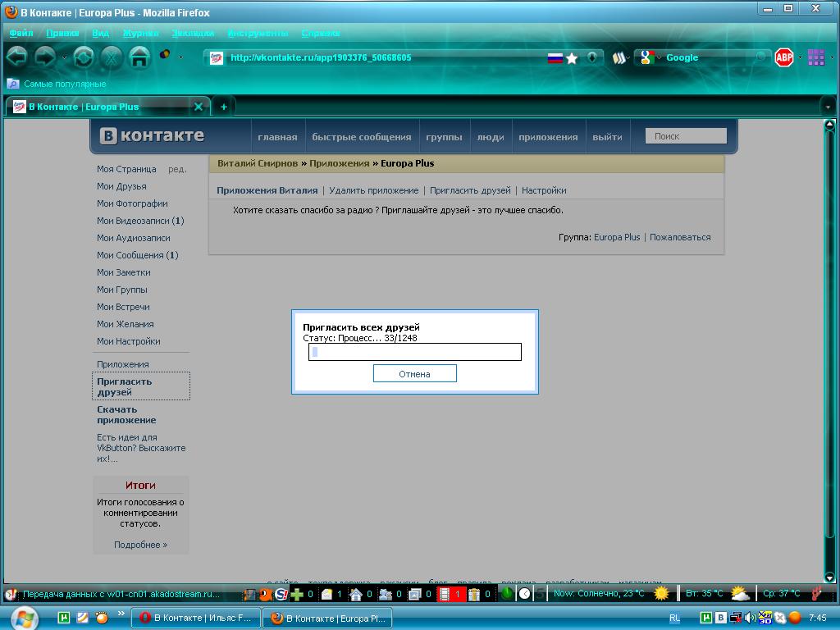Screen dimensions: 840x630
Task: Select the В Контакте | Europa Plus tab
Action: pos(107,107)
